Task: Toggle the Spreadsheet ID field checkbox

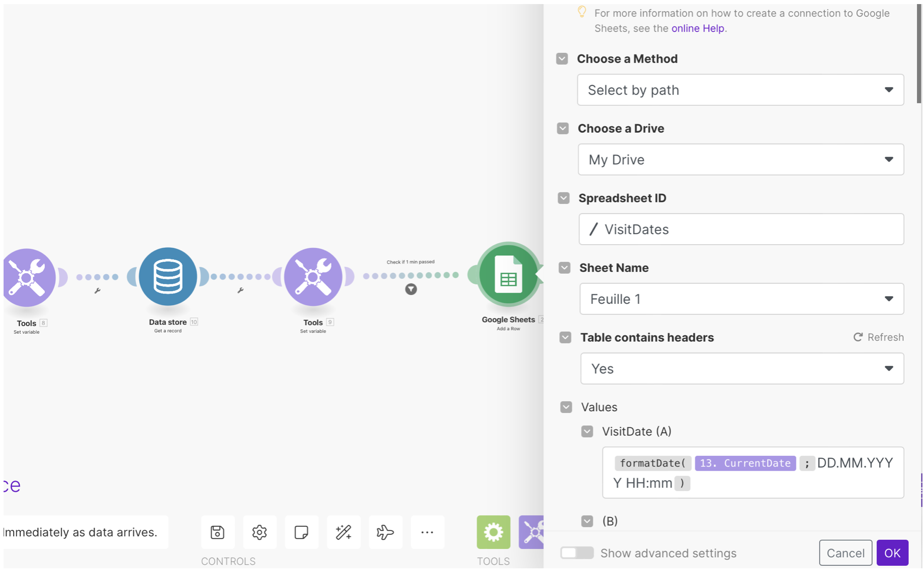Action: pos(564,198)
